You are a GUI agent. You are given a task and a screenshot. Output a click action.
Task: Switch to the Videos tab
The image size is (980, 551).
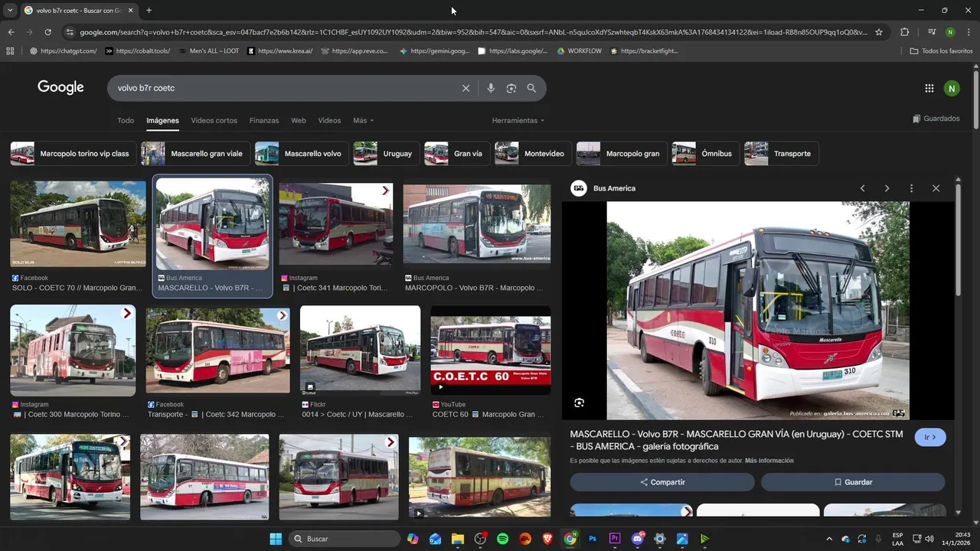tap(329, 121)
